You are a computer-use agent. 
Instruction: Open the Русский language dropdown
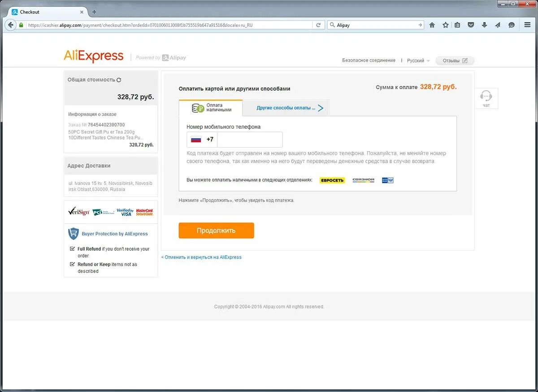[x=418, y=61]
